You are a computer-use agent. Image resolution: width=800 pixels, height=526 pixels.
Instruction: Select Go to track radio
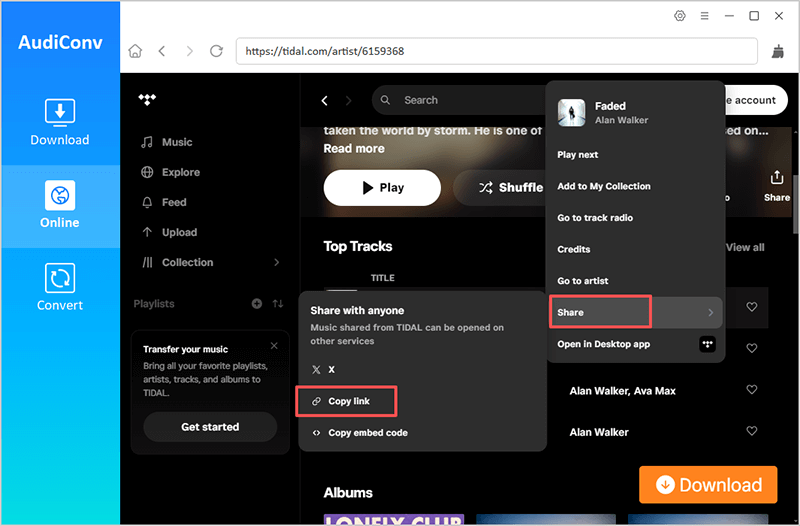click(x=595, y=218)
